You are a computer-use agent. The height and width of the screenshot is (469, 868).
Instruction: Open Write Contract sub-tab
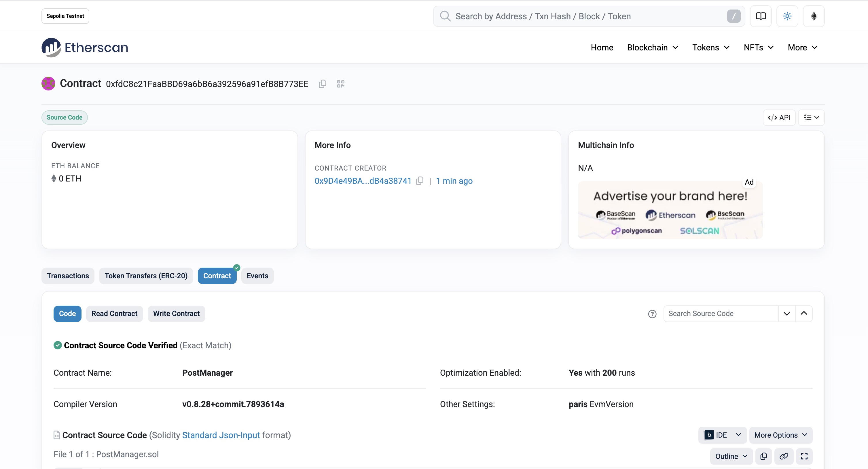tap(176, 314)
